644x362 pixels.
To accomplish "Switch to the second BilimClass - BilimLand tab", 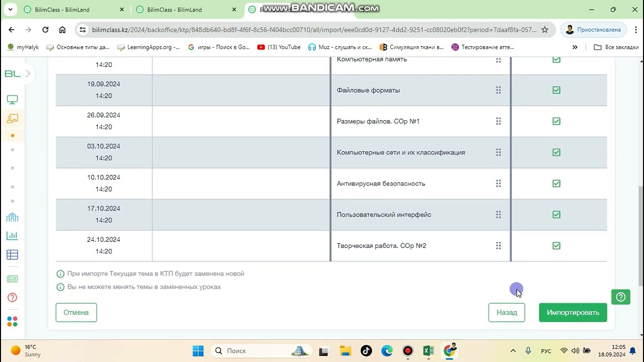I will (186, 10).
